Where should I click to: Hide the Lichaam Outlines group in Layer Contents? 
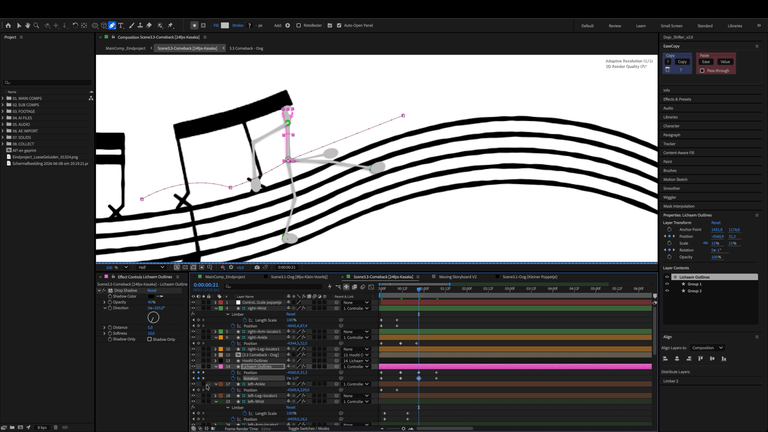tap(667, 277)
